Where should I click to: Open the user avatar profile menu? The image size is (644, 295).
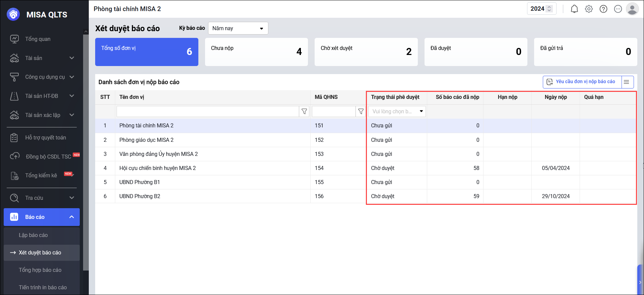click(x=632, y=9)
